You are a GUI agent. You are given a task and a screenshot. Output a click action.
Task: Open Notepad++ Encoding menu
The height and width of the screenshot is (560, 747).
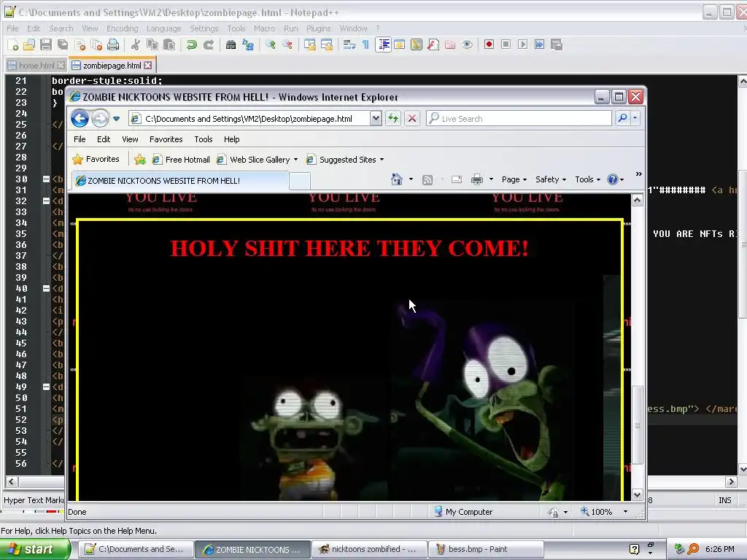click(x=122, y=28)
